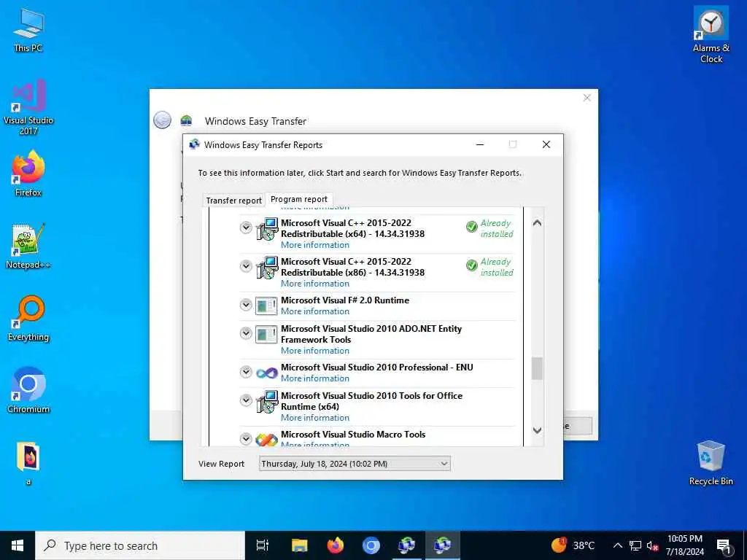Open the notification center
Viewport: 747px width, 560px height.
724,545
